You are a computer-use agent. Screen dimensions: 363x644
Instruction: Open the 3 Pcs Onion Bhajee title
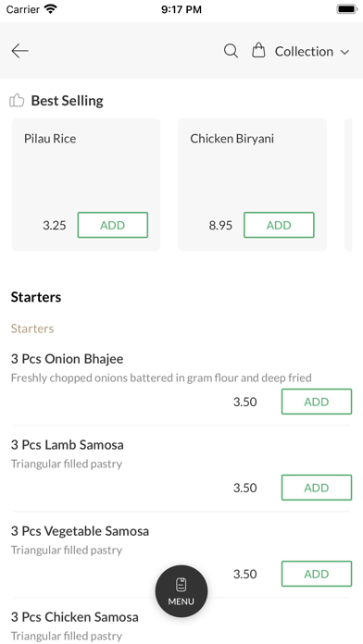[x=67, y=359]
